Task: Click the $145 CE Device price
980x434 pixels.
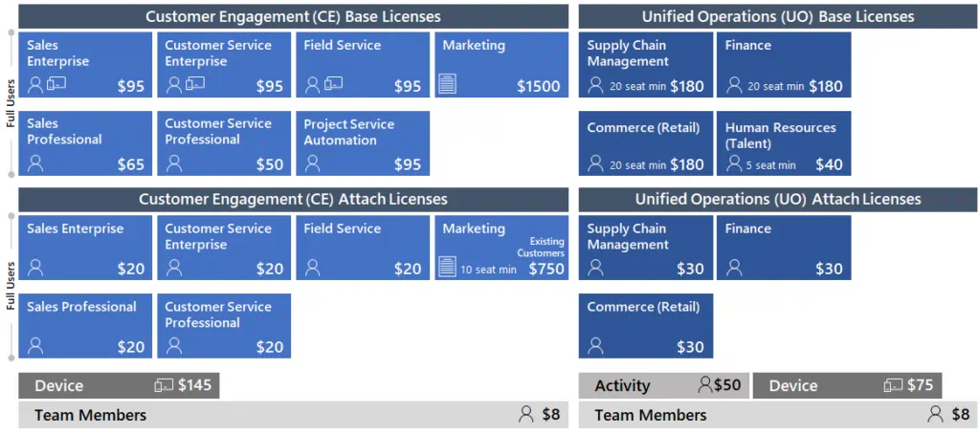Action: [x=194, y=385]
